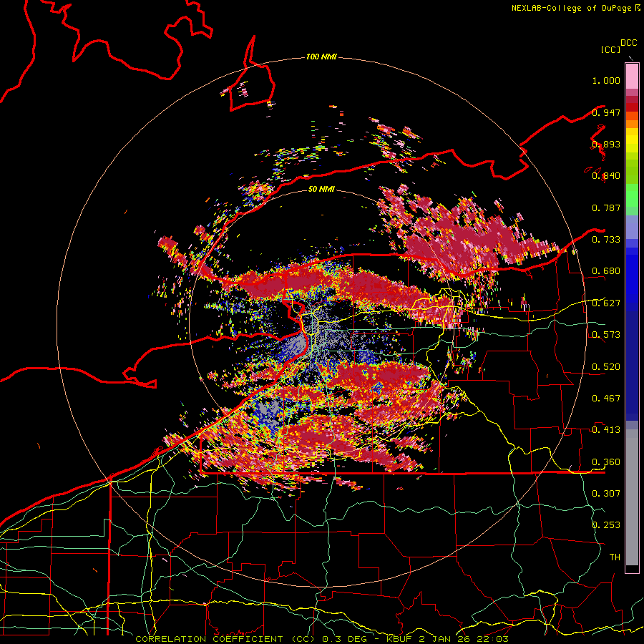Click the DCC label above the color scale

pos(628,43)
